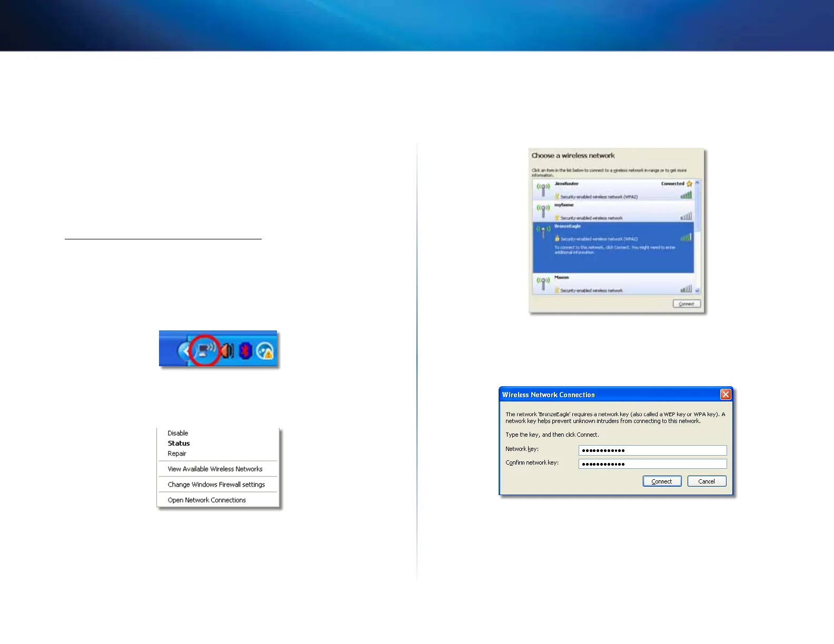Click the circled wireless network tray icon

click(205, 350)
